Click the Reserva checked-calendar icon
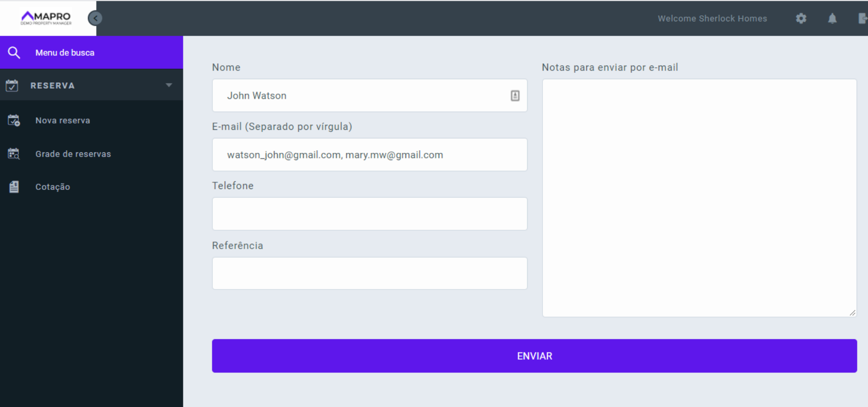868x407 pixels. (12, 85)
